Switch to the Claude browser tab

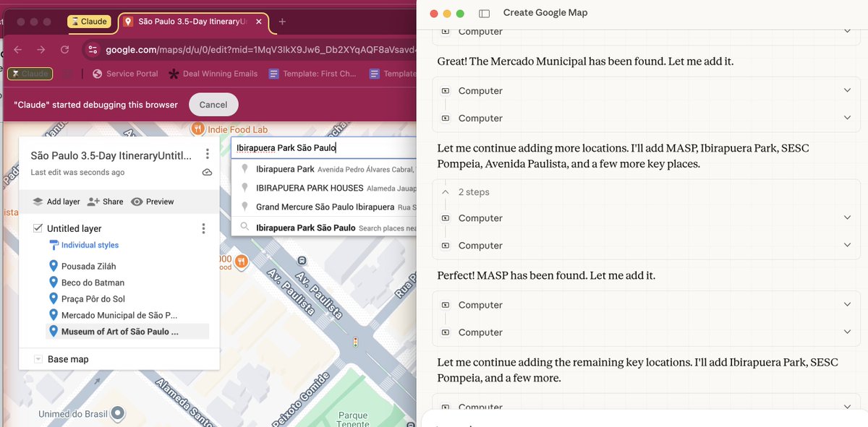(88, 22)
